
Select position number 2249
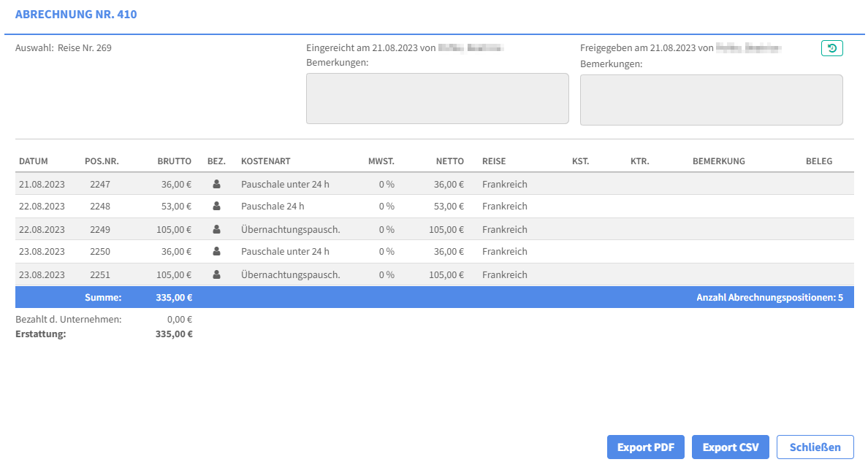click(x=100, y=230)
